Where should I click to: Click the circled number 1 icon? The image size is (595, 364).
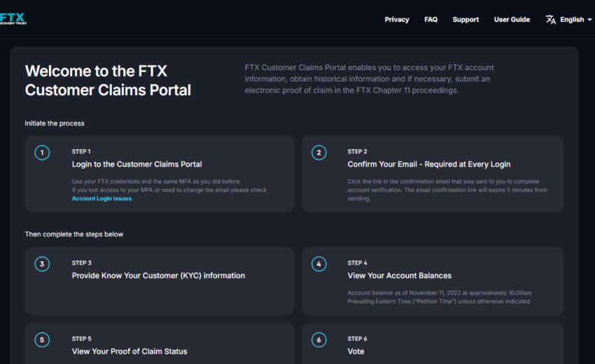(42, 153)
